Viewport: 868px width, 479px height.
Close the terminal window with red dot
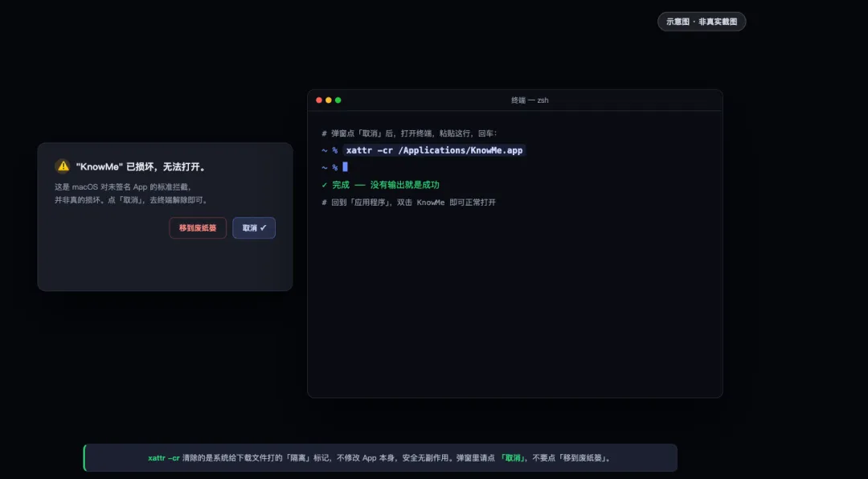click(x=319, y=100)
